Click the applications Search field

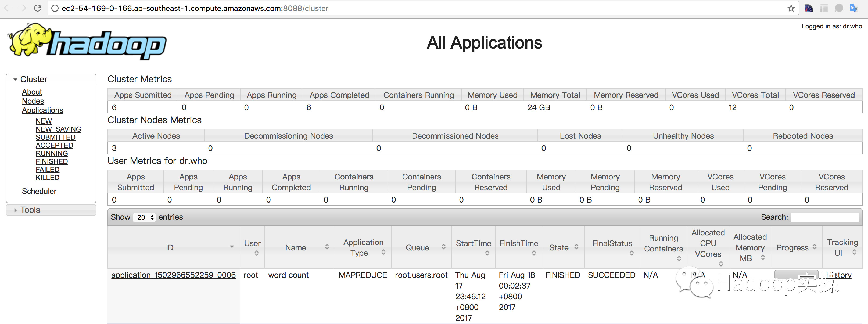point(825,217)
